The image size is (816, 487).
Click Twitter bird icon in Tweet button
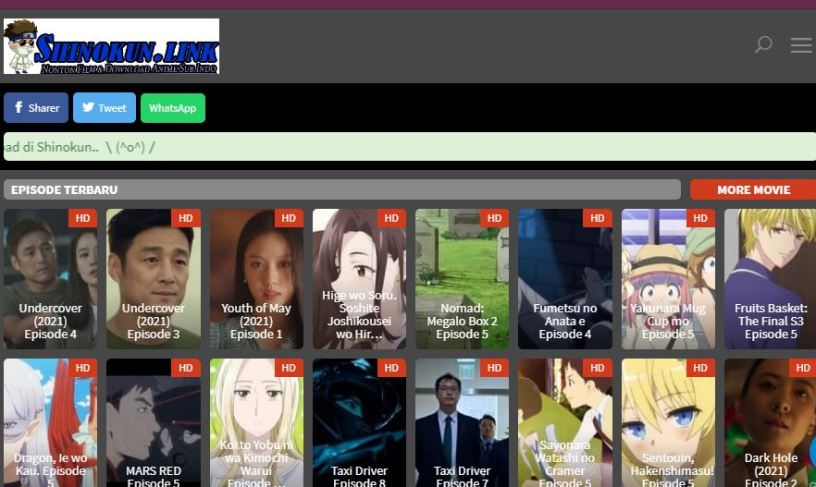(88, 107)
